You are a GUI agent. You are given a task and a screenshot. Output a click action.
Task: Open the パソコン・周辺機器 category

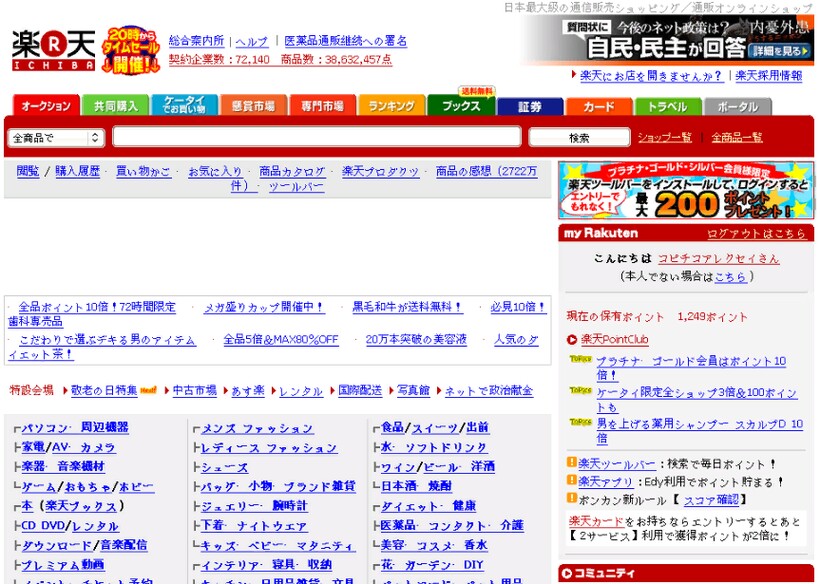tap(75, 428)
